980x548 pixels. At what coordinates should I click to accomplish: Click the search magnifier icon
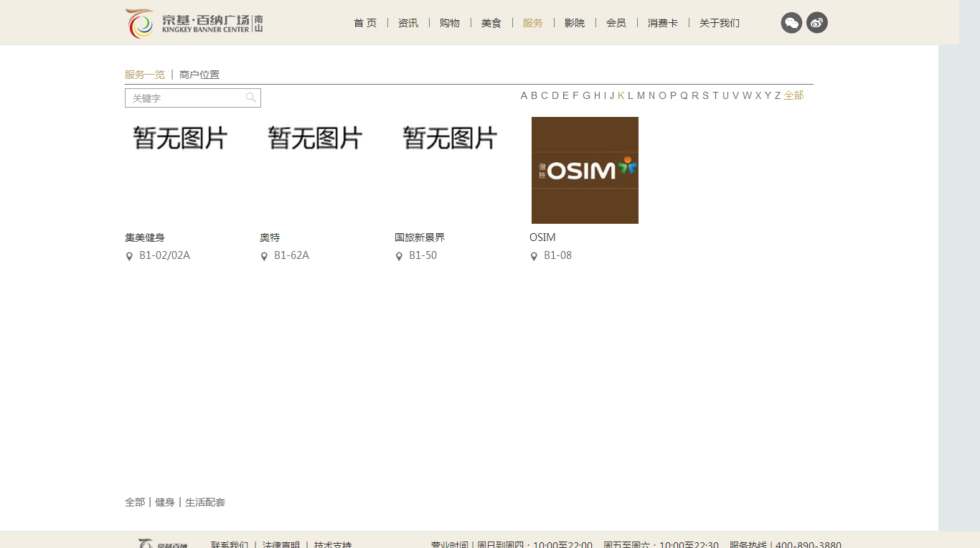click(x=251, y=98)
